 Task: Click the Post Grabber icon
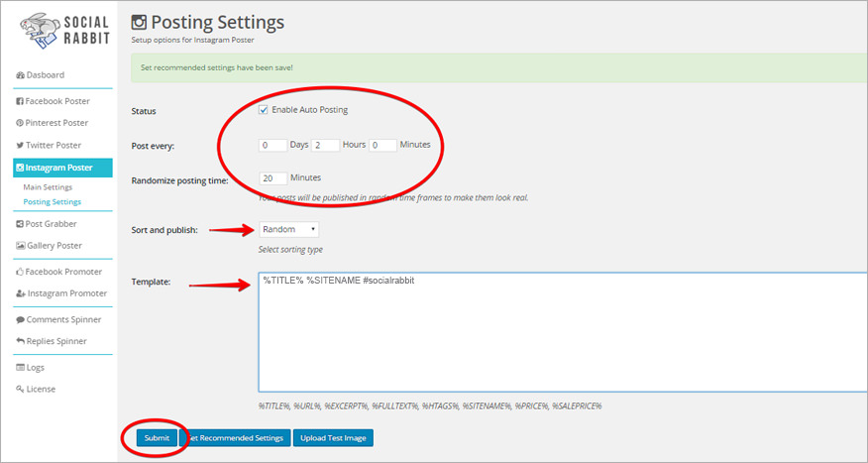[x=20, y=224]
